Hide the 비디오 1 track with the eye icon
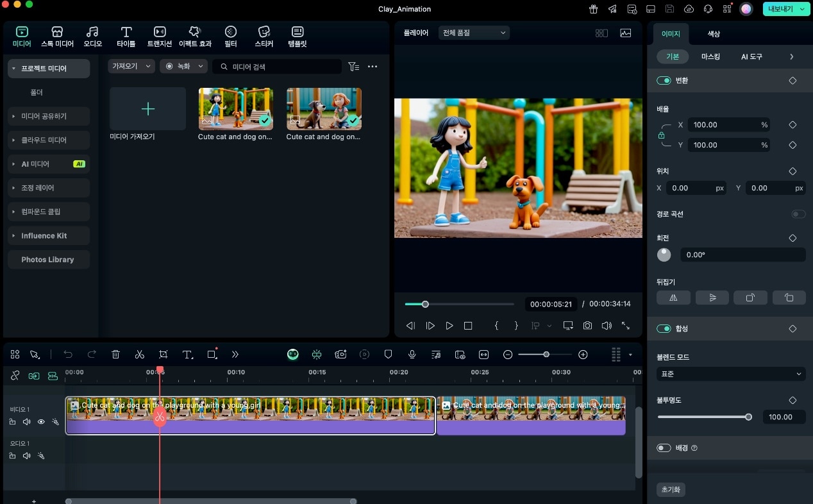 (x=41, y=422)
